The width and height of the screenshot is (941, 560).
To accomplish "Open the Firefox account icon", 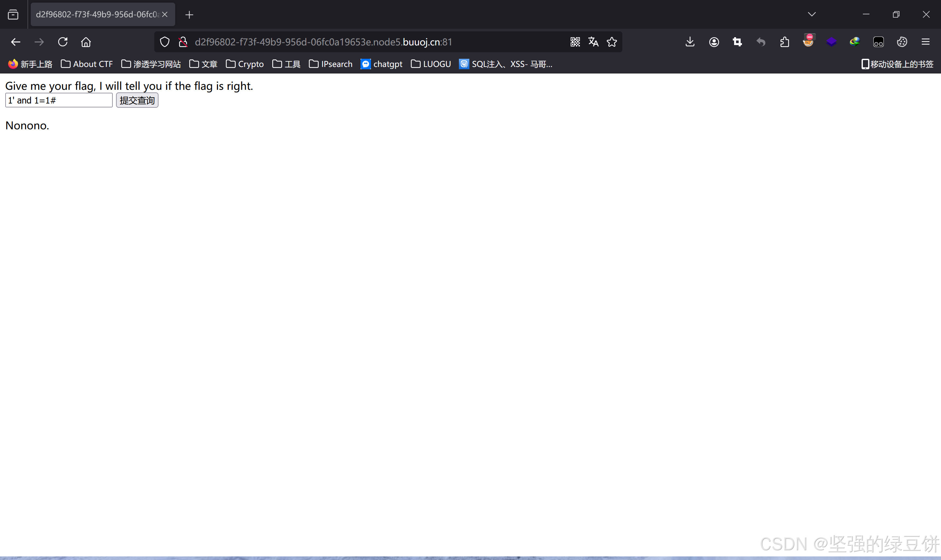I will 714,42.
